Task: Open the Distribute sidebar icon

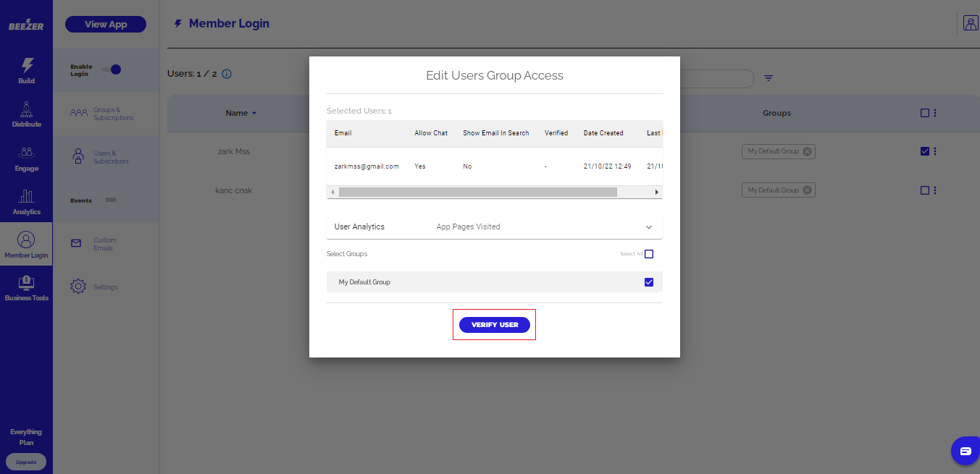Action: pos(26,109)
